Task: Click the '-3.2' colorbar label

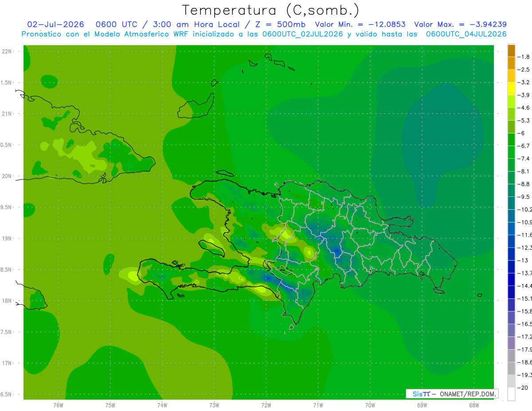Action: [524, 82]
